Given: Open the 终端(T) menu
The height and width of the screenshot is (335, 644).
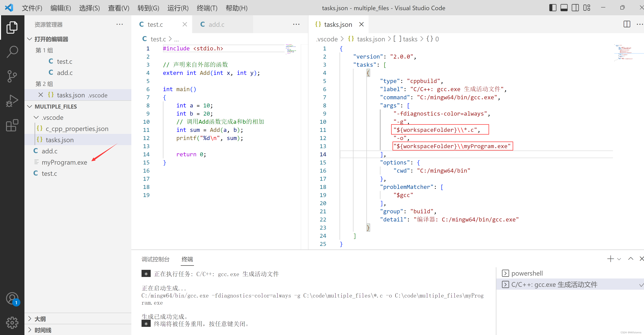Looking at the screenshot, I should (x=207, y=8).
